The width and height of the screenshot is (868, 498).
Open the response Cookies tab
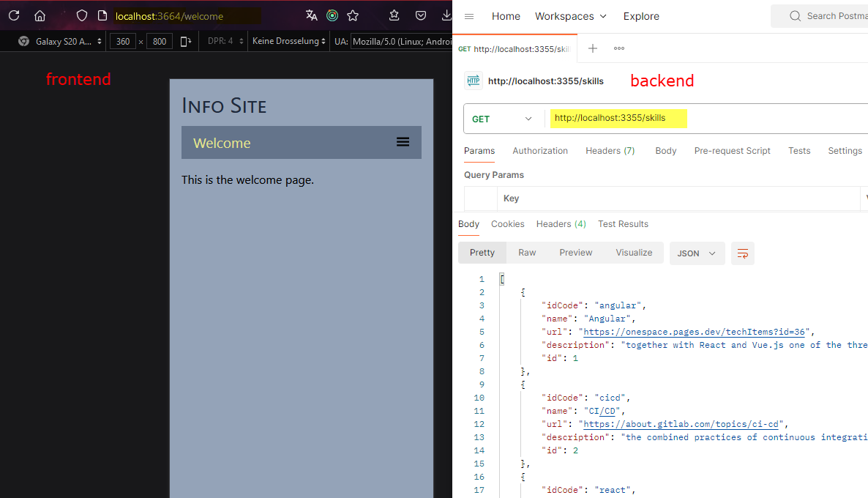507,224
